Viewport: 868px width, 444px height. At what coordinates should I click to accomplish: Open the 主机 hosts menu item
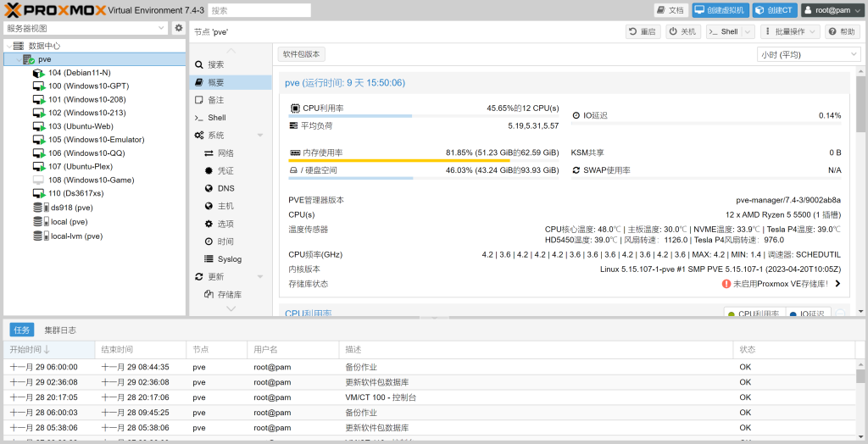point(231,206)
